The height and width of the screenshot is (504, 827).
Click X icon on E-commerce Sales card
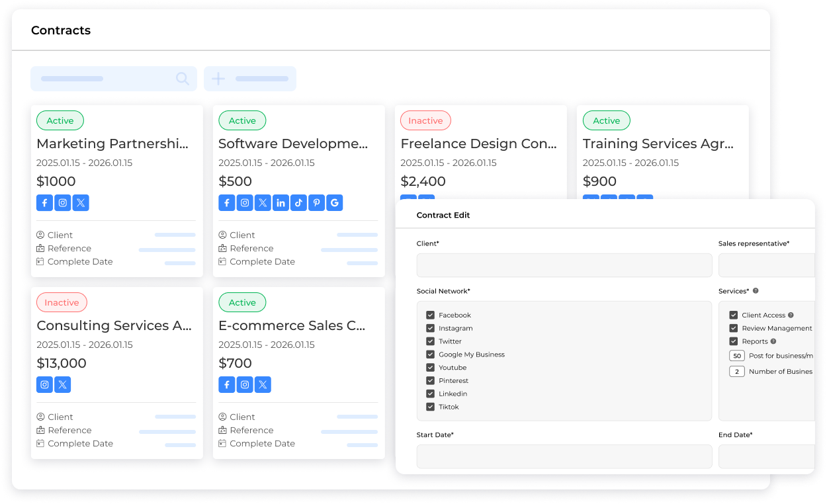(x=263, y=385)
